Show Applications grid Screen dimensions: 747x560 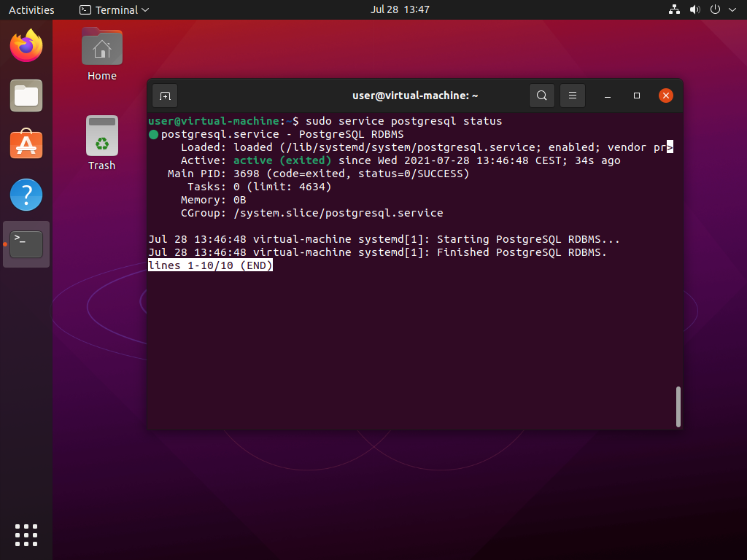point(26,534)
